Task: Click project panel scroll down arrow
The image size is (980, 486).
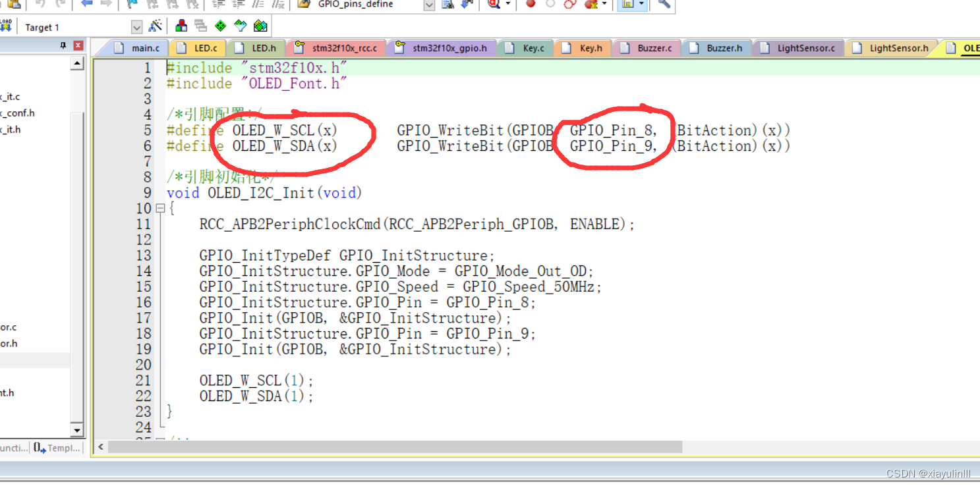Action: tap(77, 431)
